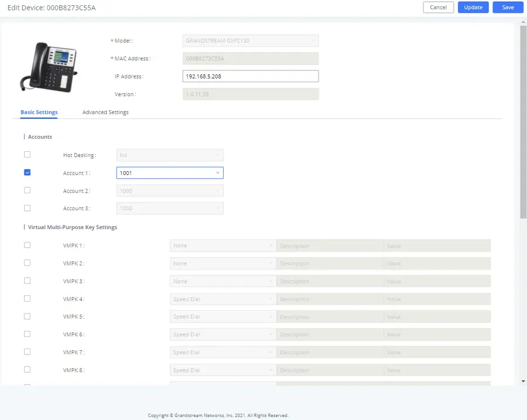Click scrollbar down arrow
527x420 pixels.
523,381
